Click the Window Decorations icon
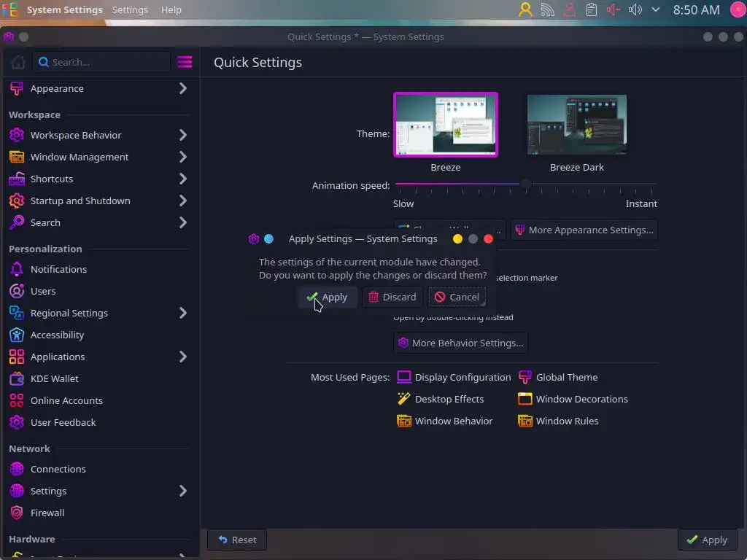The height and width of the screenshot is (560, 747). click(x=525, y=399)
